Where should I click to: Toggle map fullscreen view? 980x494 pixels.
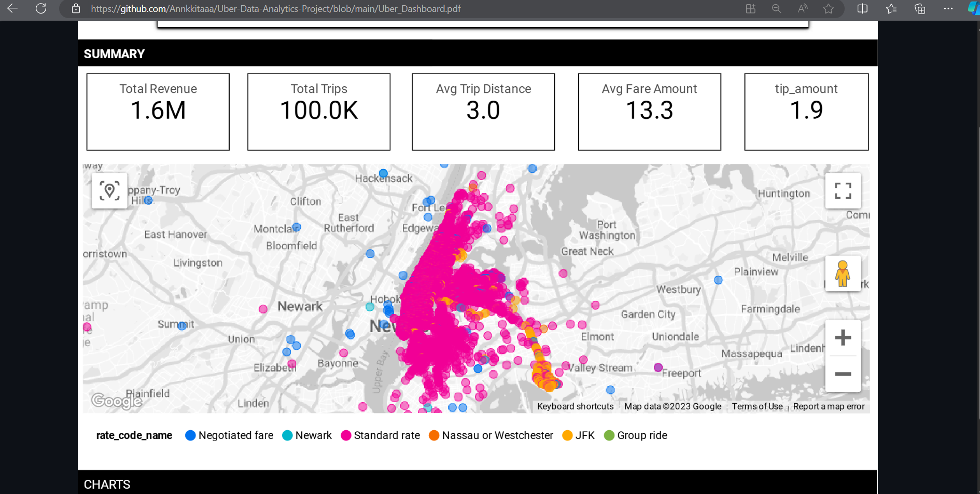[843, 191]
